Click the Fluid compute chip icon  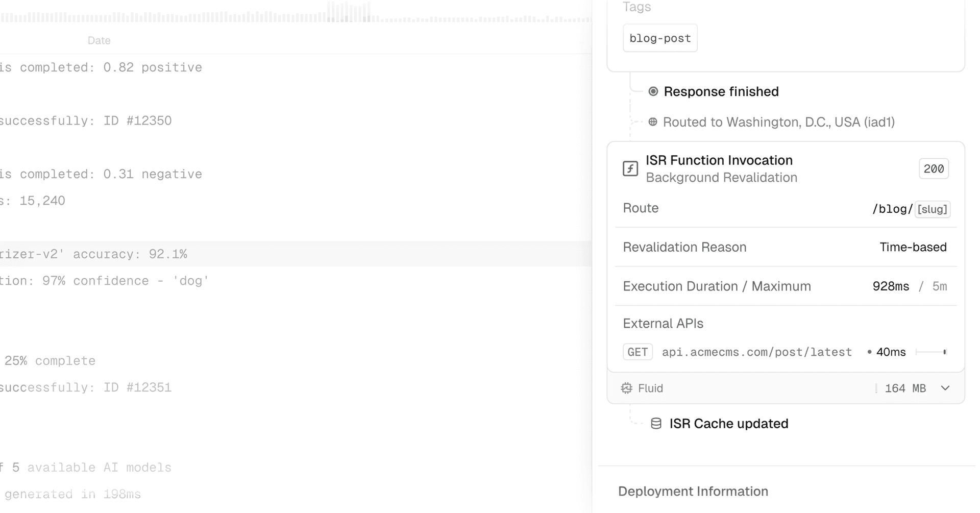click(626, 388)
